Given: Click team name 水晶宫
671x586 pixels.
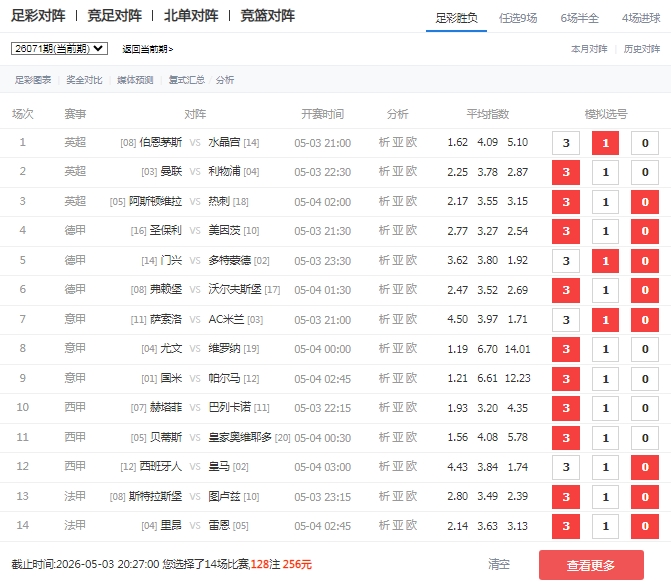Looking at the screenshot, I should (224, 142).
